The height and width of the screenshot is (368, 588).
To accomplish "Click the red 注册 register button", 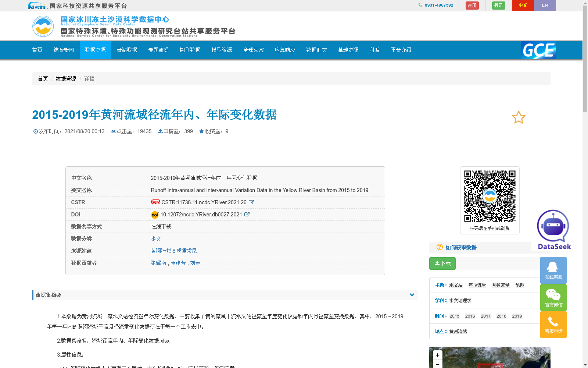I will click(472, 6).
